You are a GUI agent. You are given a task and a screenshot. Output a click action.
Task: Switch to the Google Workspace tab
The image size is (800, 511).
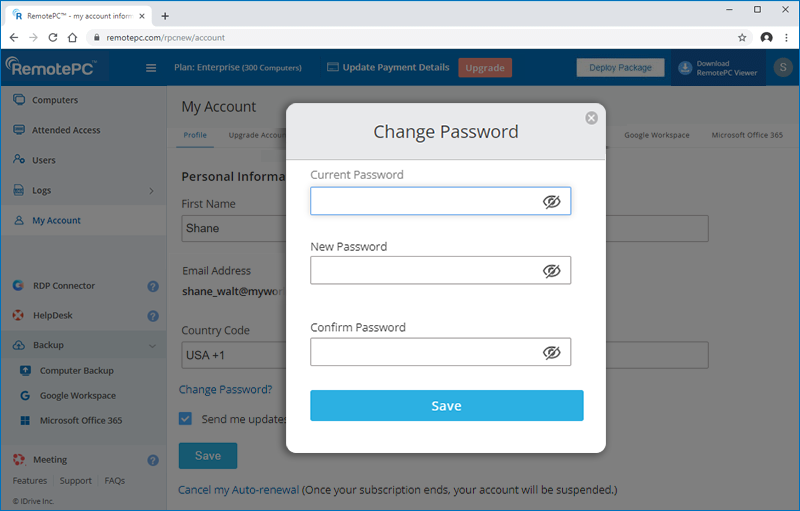(x=656, y=135)
